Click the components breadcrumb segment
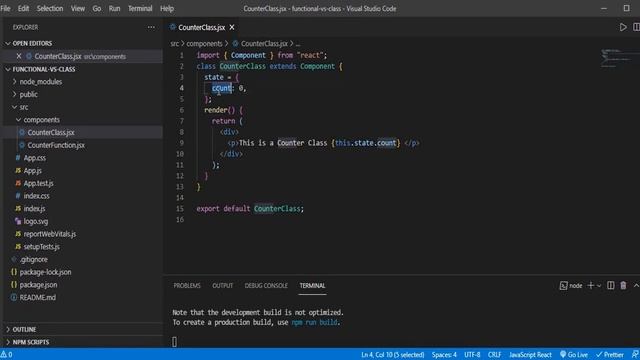This screenshot has height=360, width=640. [204, 43]
